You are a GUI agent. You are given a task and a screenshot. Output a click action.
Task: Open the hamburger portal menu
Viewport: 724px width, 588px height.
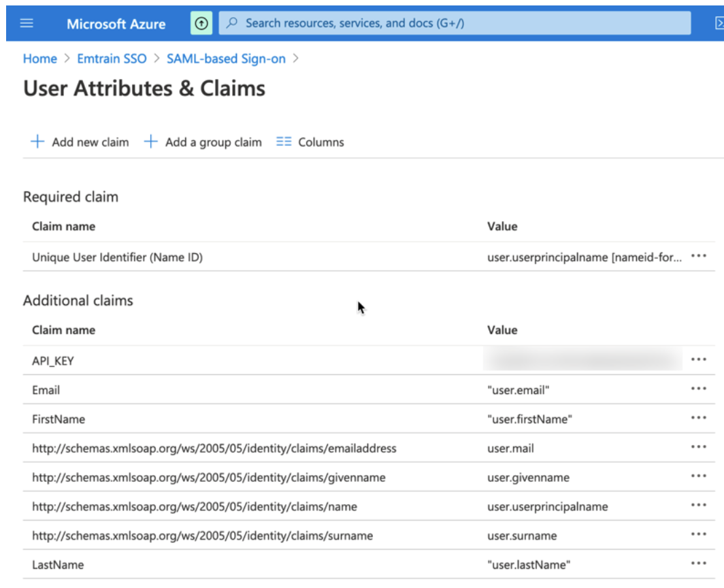click(27, 23)
